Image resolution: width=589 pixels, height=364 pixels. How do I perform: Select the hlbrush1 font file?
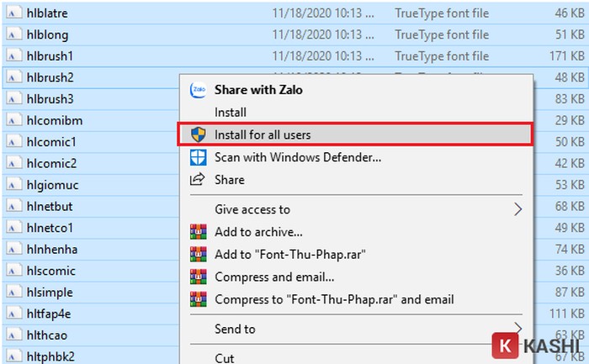tap(50, 56)
